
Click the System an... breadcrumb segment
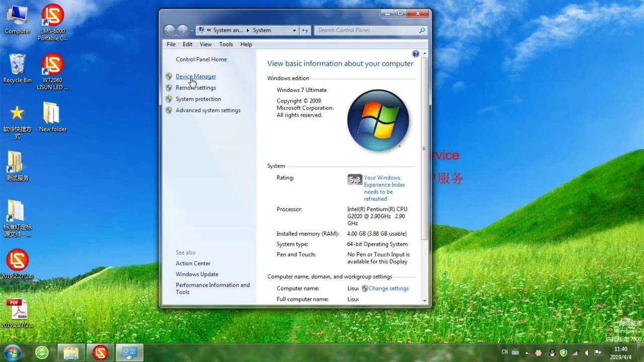228,30
